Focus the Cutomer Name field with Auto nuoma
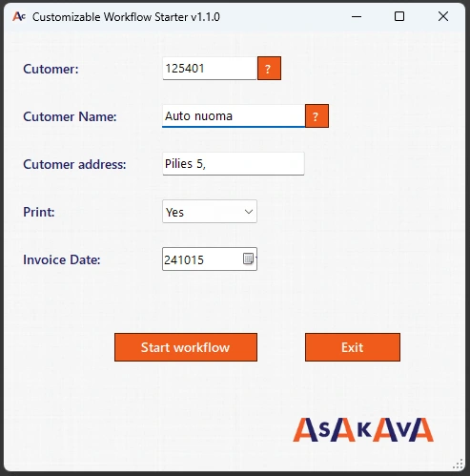 [234, 116]
